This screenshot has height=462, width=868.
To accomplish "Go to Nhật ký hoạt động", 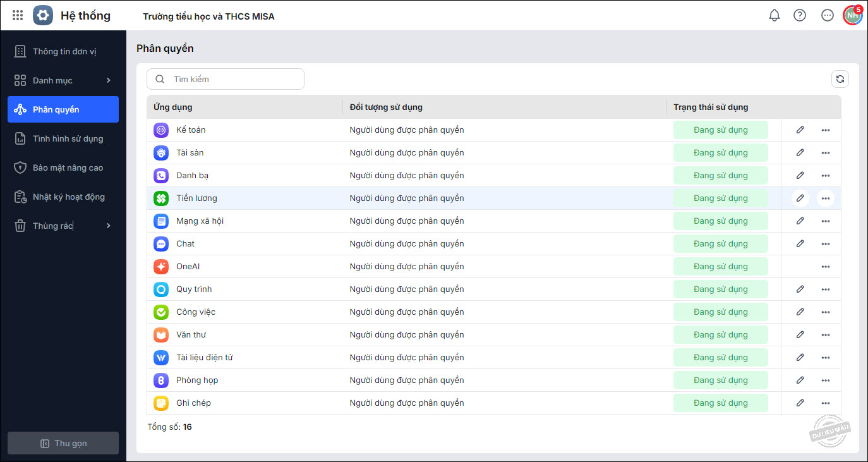I will point(68,197).
